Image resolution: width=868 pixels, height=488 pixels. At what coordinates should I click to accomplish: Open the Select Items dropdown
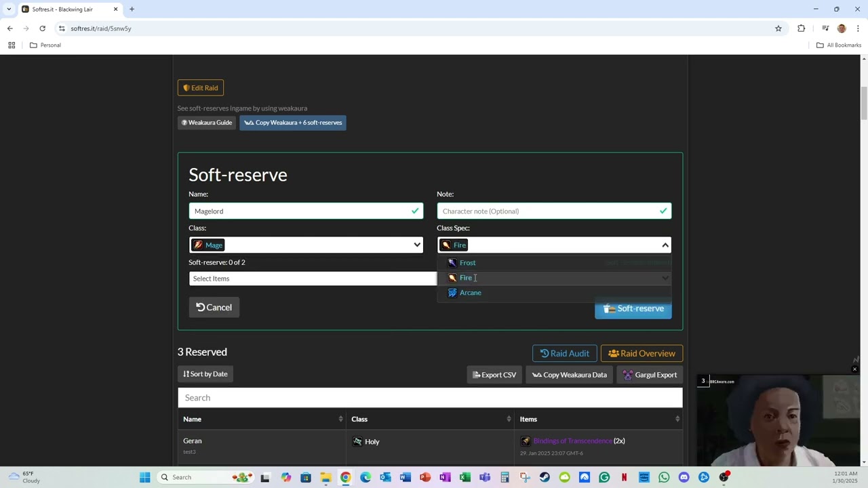313,279
